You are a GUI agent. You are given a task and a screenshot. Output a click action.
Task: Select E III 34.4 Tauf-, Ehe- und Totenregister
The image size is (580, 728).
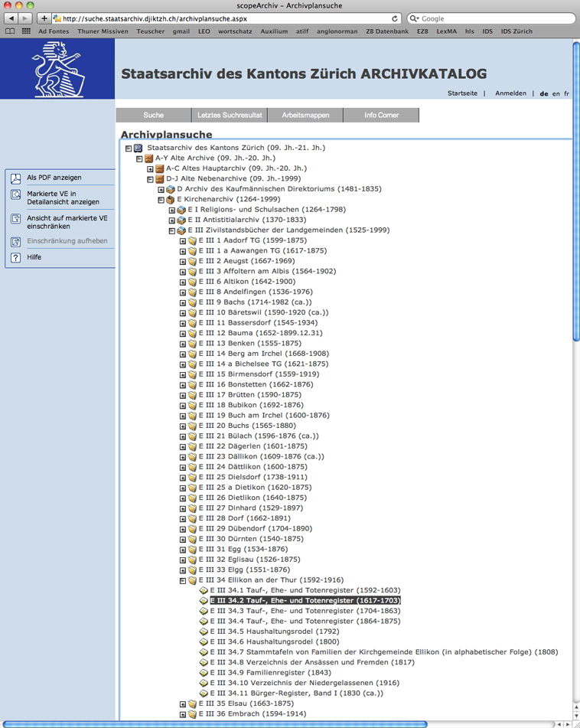click(x=305, y=622)
